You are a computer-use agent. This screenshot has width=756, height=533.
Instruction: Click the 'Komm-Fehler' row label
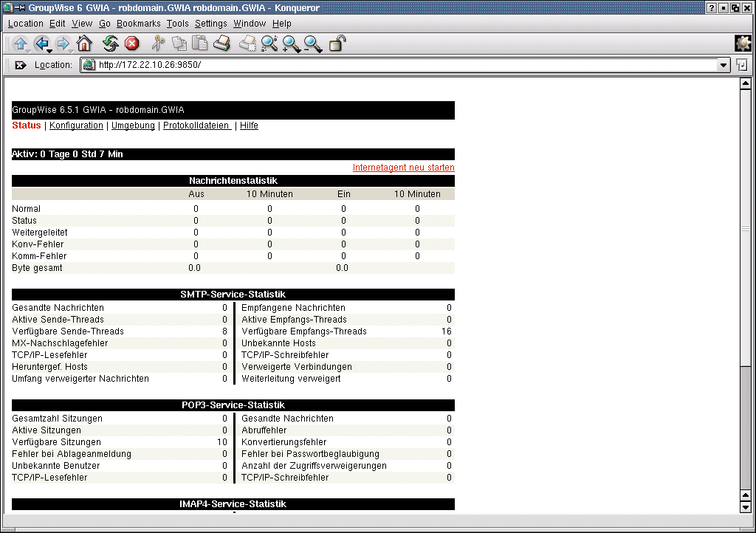coord(39,256)
